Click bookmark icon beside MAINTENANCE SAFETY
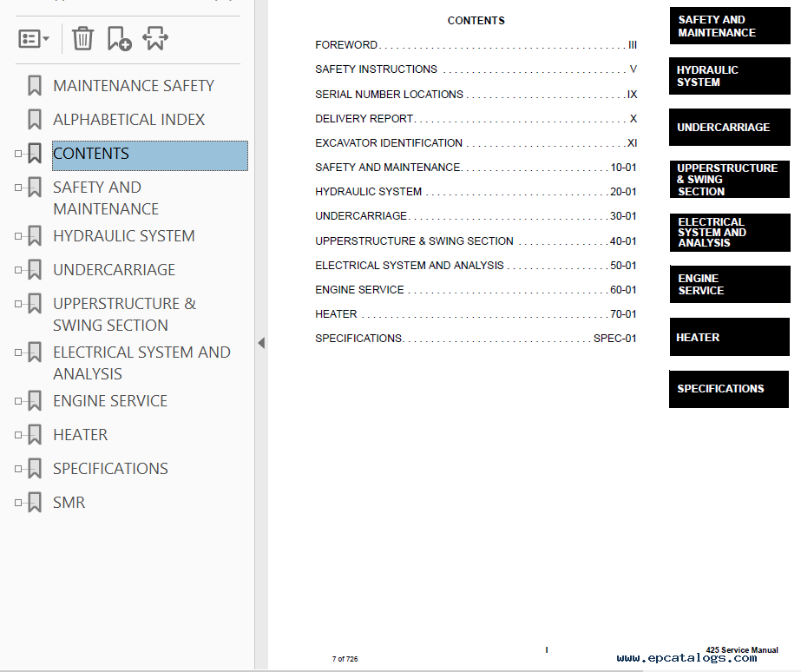Image resolution: width=801 pixels, height=672 pixels. (35, 85)
